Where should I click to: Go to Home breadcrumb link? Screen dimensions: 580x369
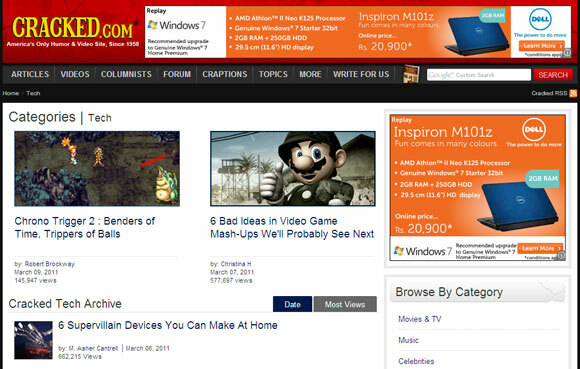[x=10, y=93]
